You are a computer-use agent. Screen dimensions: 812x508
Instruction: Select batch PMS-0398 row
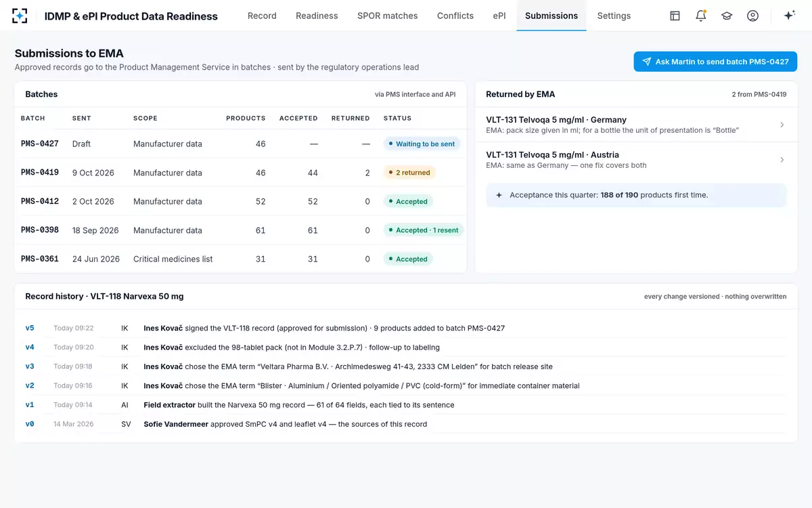pyautogui.click(x=241, y=230)
